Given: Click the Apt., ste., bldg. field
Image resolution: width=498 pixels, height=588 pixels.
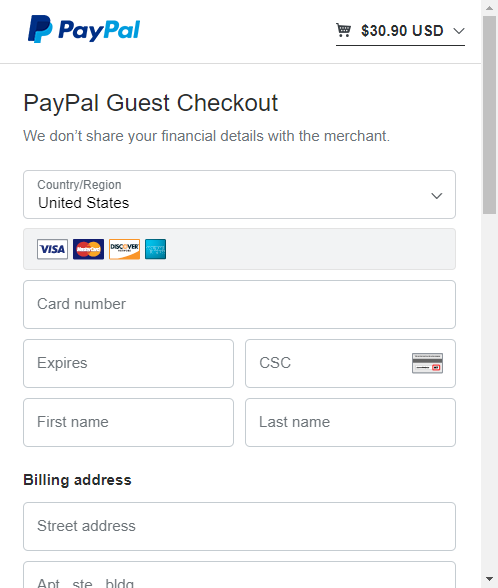Looking at the screenshot, I should click(239, 575).
